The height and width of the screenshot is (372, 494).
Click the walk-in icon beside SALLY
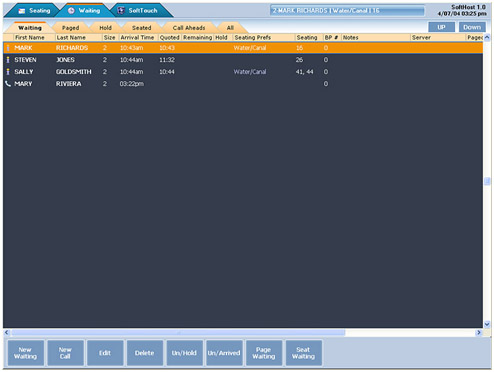[x=8, y=72]
